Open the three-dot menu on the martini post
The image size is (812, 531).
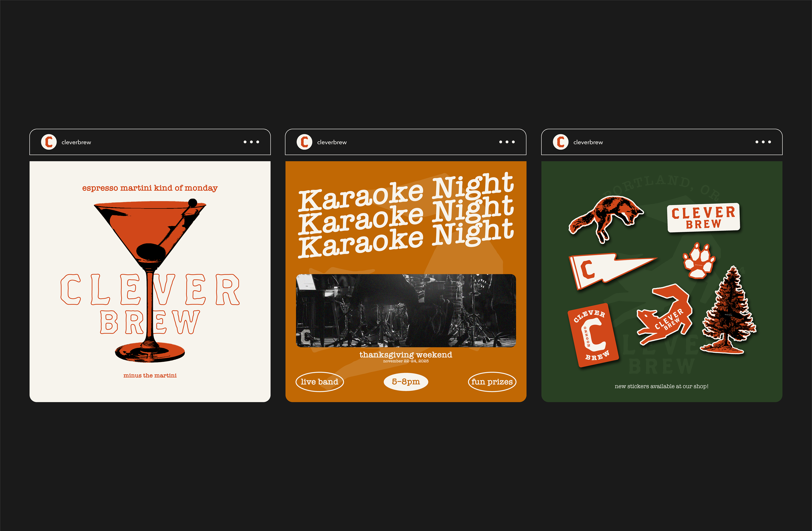coord(251,142)
